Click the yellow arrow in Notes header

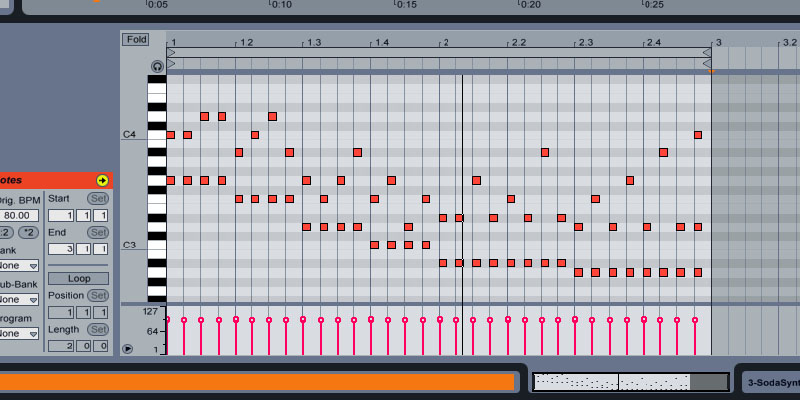(x=102, y=180)
